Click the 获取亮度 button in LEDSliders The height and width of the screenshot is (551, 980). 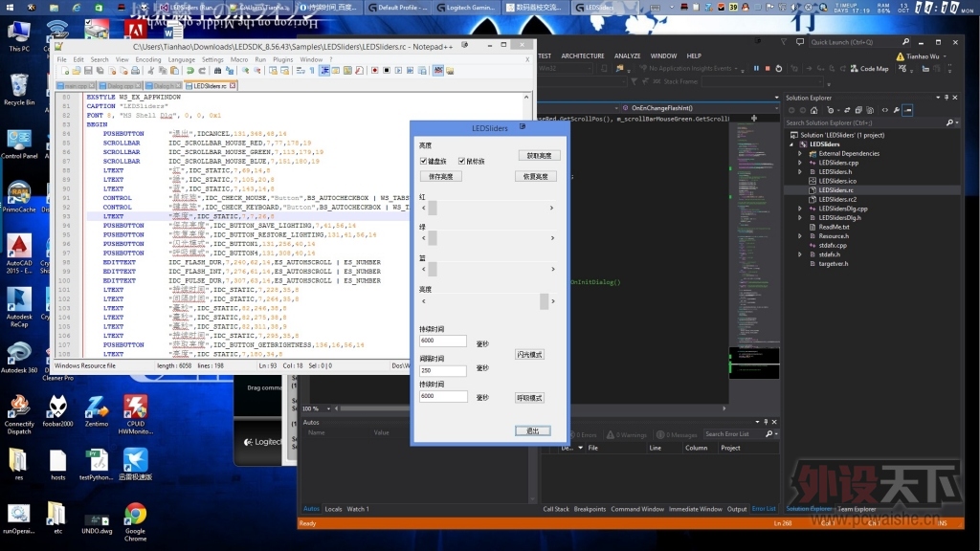click(539, 156)
